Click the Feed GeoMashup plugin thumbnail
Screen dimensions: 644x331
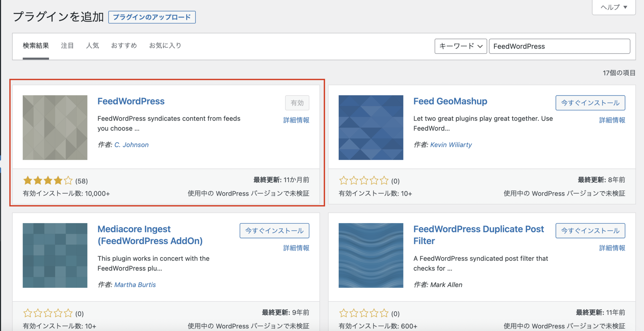370,127
